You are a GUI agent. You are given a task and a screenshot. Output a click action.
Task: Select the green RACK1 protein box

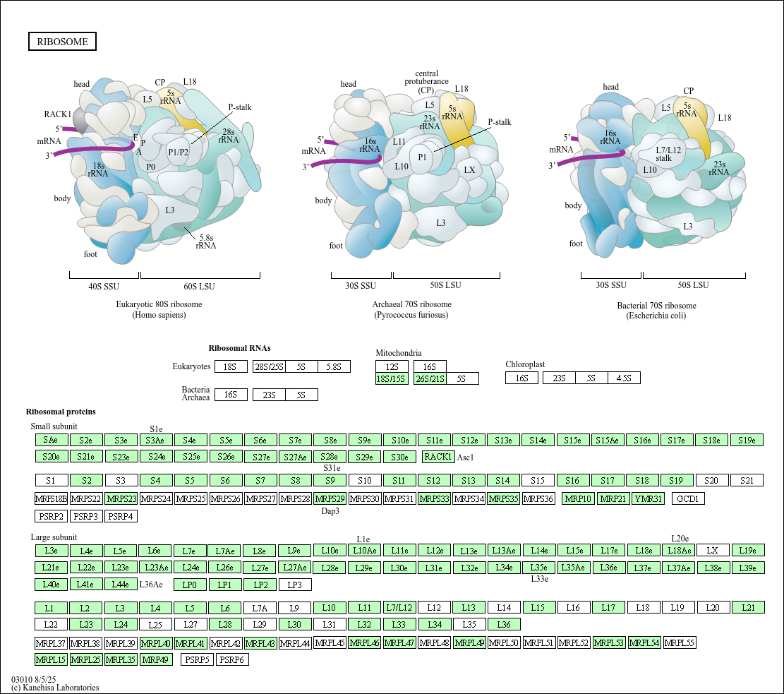pyautogui.click(x=438, y=457)
